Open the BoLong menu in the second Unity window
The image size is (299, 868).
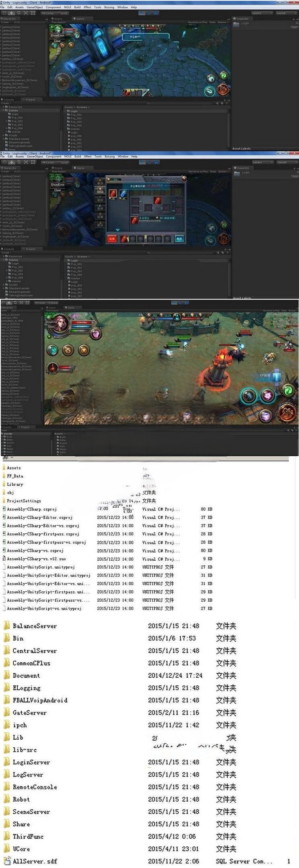click(109, 156)
